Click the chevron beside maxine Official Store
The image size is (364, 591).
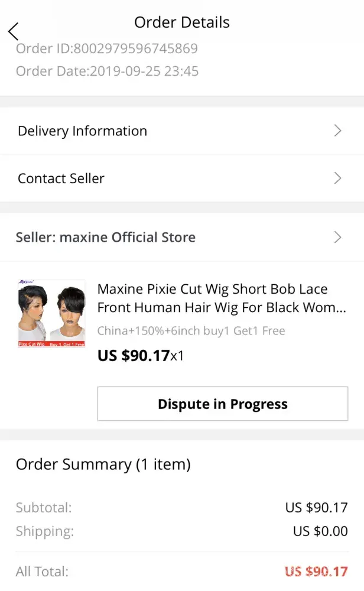[337, 238]
